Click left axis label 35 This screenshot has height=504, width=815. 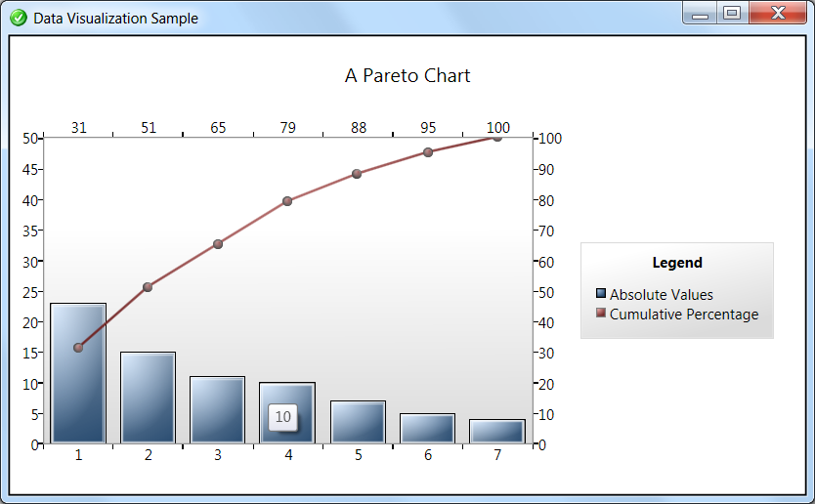[30, 231]
